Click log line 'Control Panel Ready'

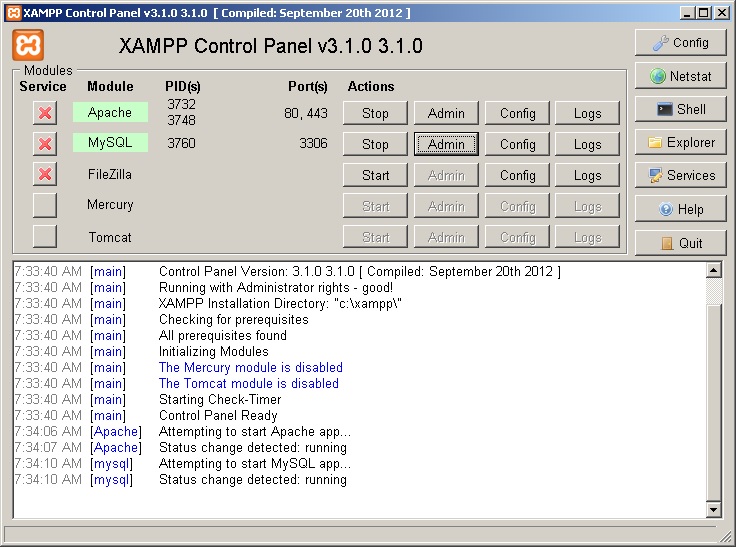point(218,415)
